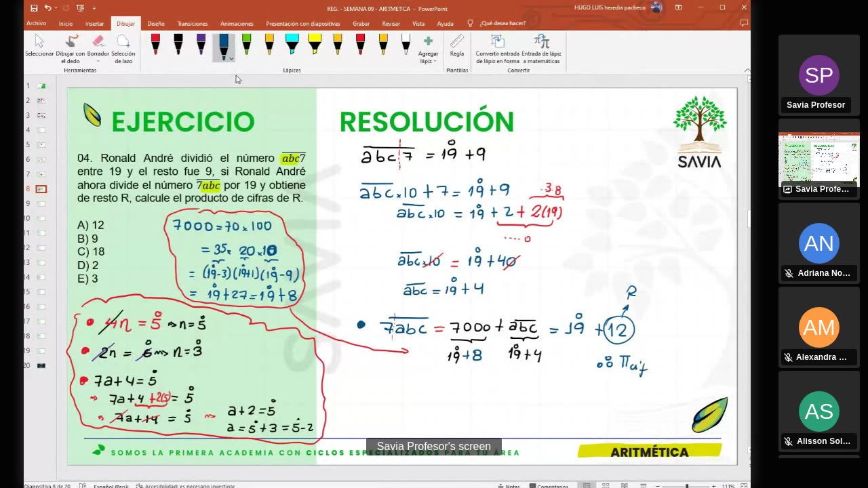The height and width of the screenshot is (488, 868).
Task: Toggle Comentarios pane in status bar
Action: 549,485
